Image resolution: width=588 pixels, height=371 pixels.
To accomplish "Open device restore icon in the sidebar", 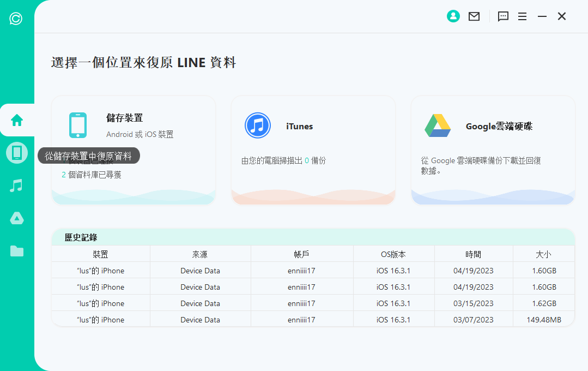I will click(17, 153).
